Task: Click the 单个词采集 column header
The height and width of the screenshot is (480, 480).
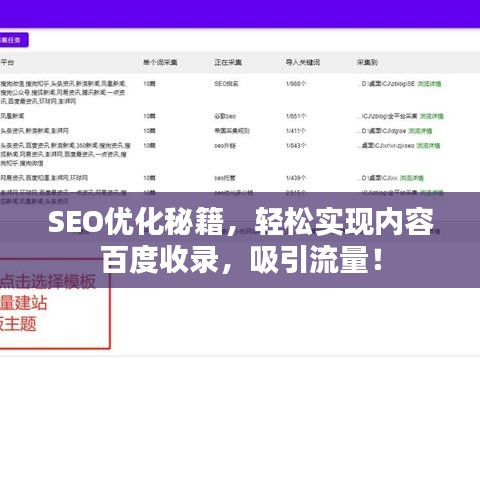Action: tap(160, 62)
